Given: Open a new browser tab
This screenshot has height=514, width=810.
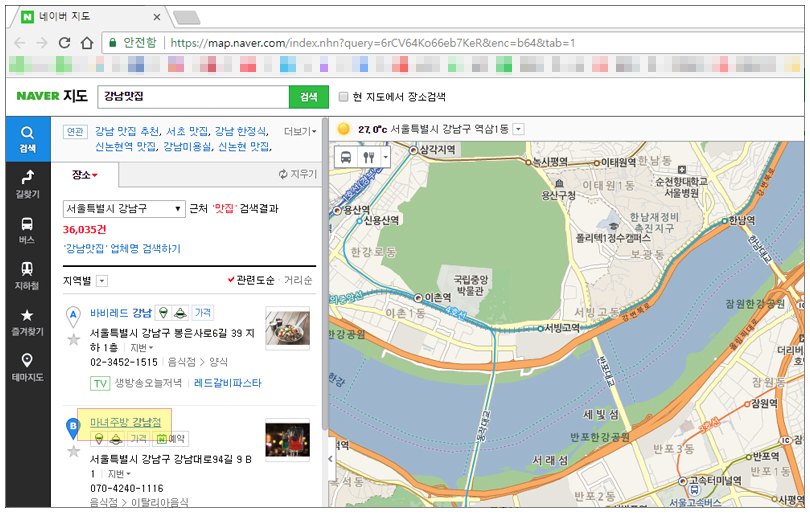Looking at the screenshot, I should click(186, 18).
